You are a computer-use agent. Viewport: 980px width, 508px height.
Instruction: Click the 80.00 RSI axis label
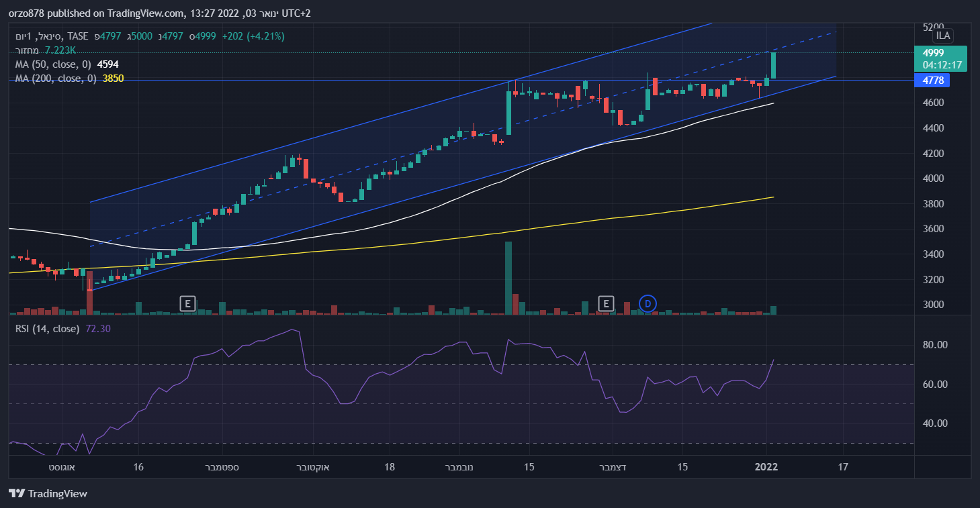click(934, 345)
